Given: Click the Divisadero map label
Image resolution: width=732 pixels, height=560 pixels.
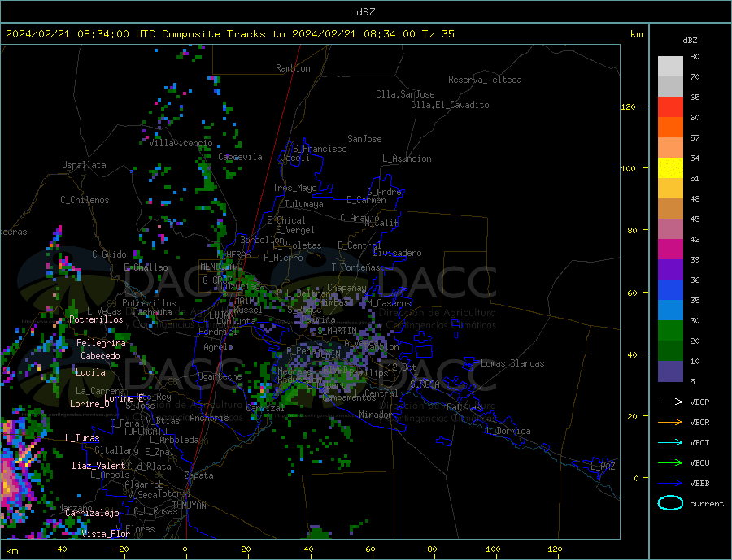Looking at the screenshot, I should click(x=397, y=253).
